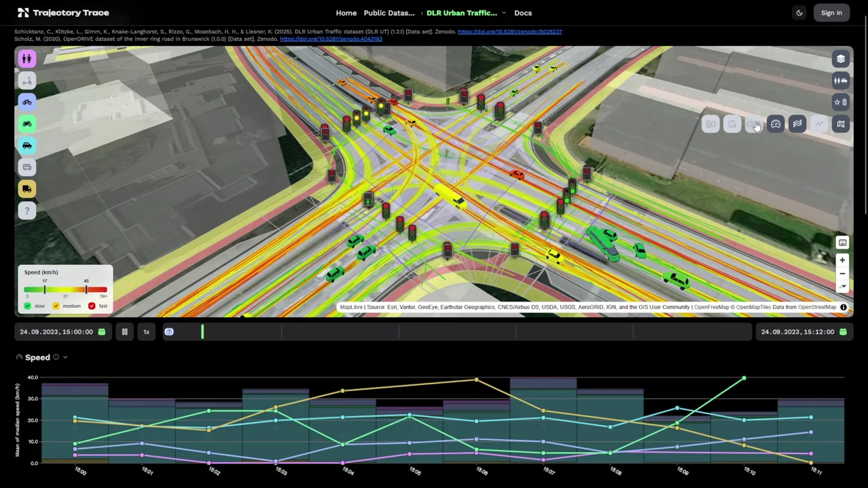
Task: Click the road users pedestrian-and-car icon
Action: (x=841, y=81)
